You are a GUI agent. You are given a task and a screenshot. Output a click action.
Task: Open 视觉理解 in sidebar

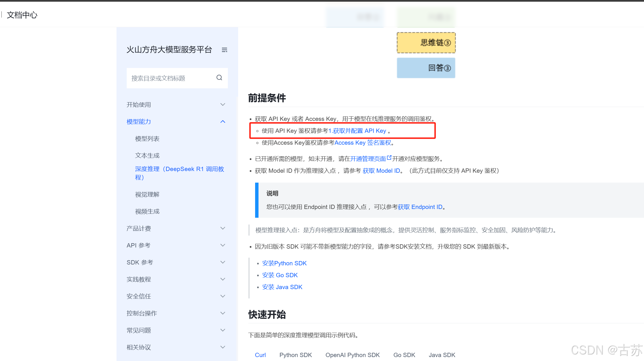pos(147,195)
